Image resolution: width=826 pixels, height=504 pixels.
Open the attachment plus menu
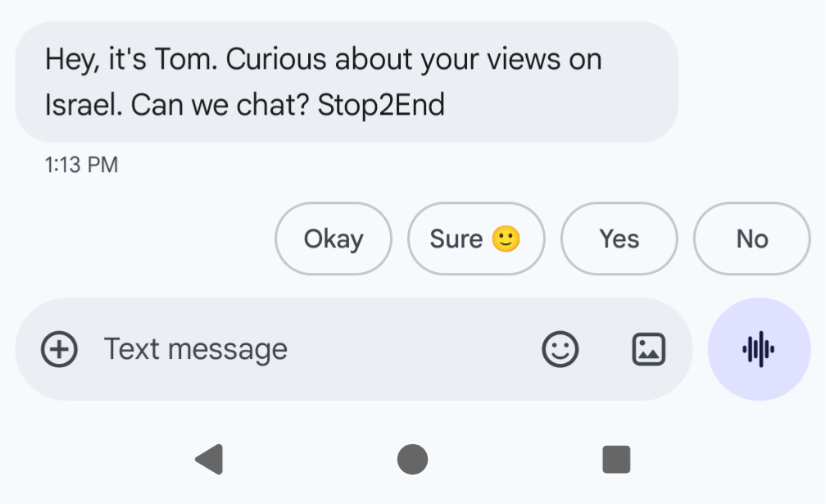[x=60, y=349]
